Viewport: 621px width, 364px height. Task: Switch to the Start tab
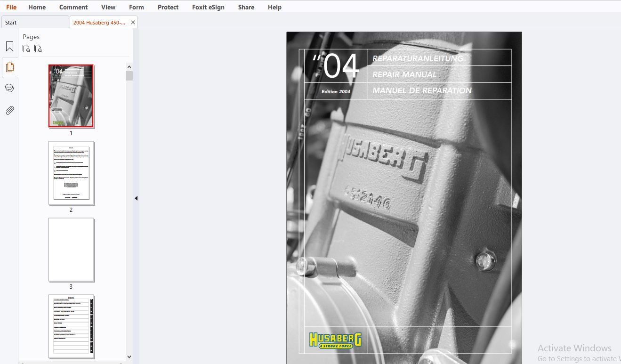35,22
